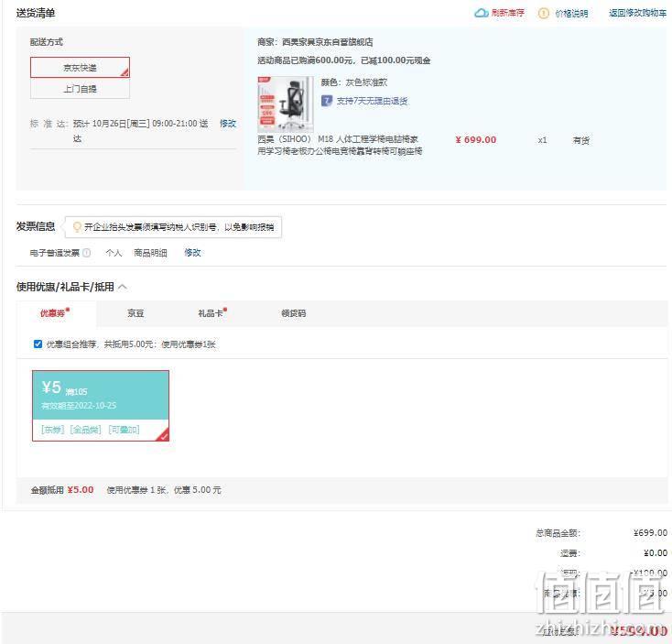Screen dimensions: 672x644
Task: Click 颜色: 灰色标准款 text
Action: (354, 82)
